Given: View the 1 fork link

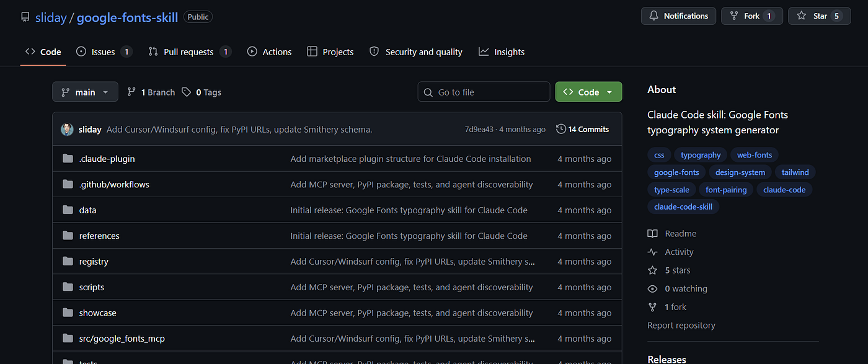Looking at the screenshot, I should [667, 307].
